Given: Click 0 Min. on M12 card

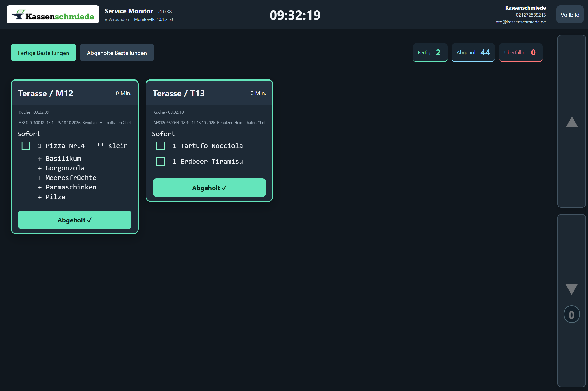Looking at the screenshot, I should point(123,93).
